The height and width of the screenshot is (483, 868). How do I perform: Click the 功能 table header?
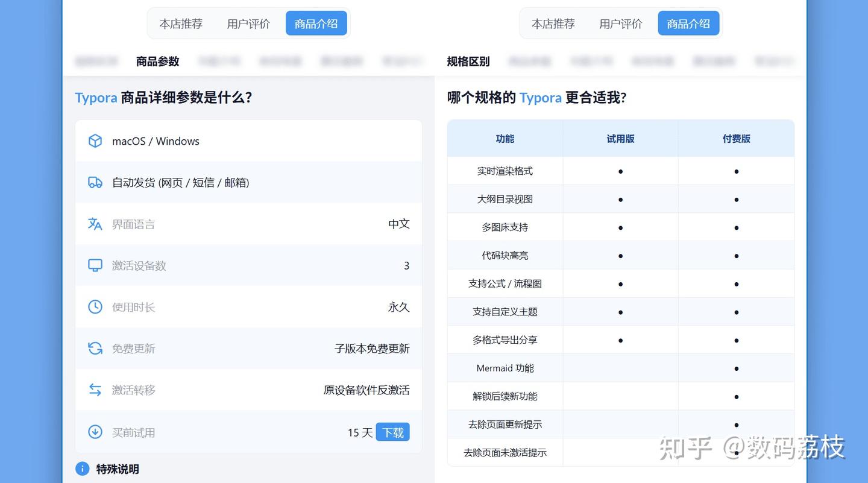pos(505,139)
